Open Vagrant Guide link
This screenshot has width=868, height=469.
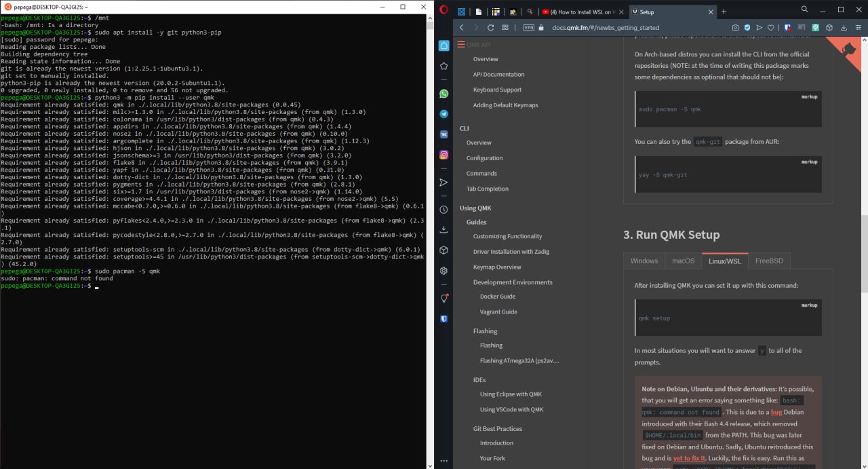[498, 312]
